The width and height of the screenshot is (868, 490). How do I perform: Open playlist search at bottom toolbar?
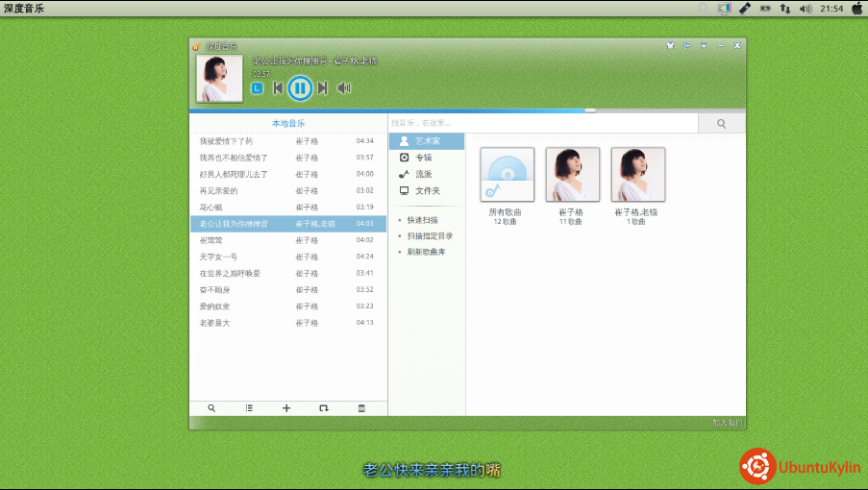(211, 408)
